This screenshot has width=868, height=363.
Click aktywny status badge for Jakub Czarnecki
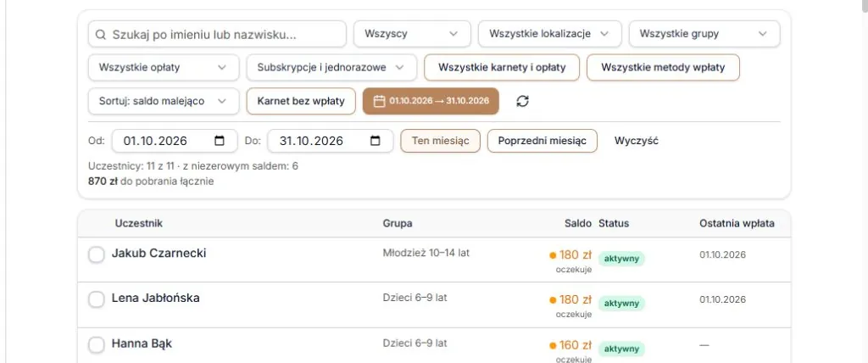(x=621, y=259)
